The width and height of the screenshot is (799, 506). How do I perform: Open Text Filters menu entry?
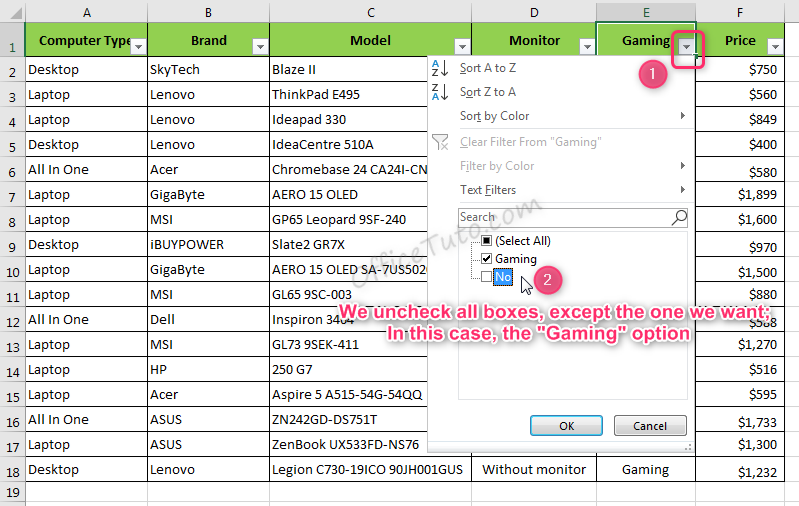coord(562,190)
